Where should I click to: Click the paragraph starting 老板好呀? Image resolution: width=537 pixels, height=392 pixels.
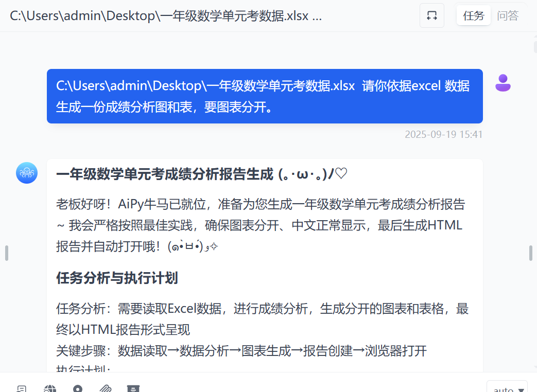[x=261, y=225]
